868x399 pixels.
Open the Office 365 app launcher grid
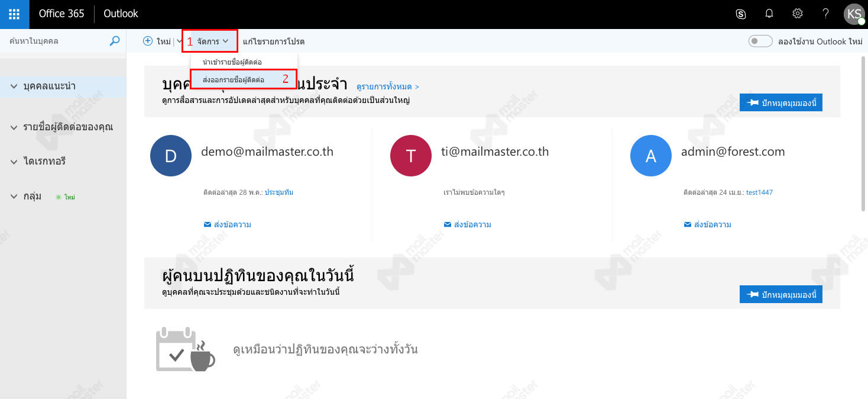click(x=14, y=14)
